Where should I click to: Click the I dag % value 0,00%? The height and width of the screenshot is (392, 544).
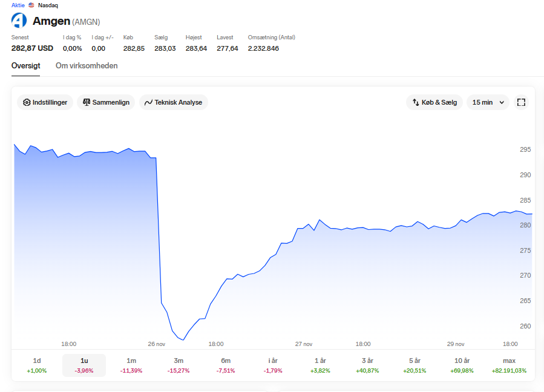click(73, 48)
